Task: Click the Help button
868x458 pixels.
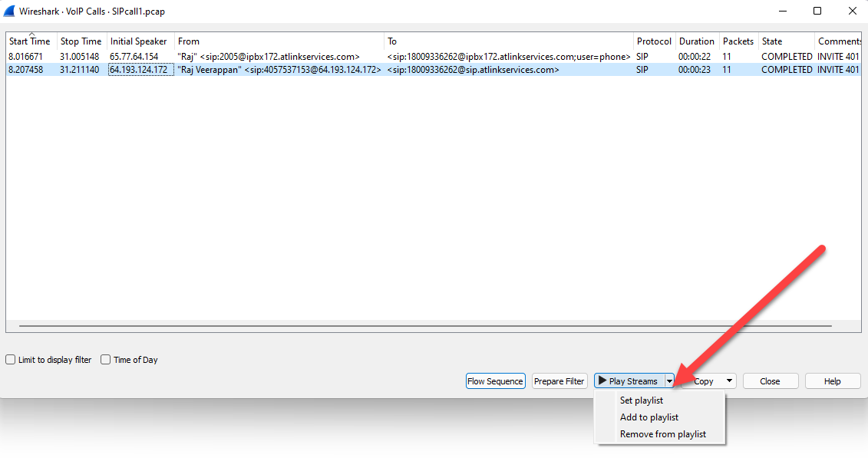Action: (x=832, y=381)
